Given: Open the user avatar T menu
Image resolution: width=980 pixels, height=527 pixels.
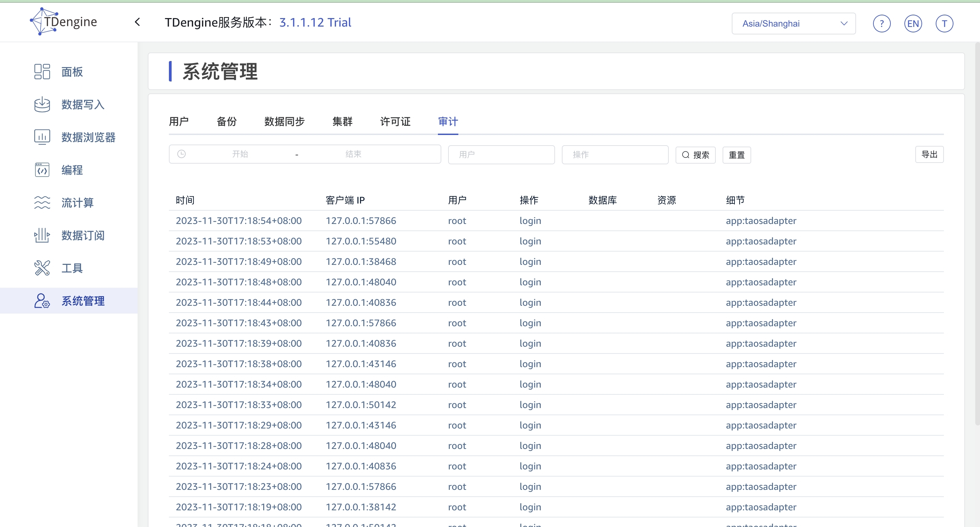Looking at the screenshot, I should [x=944, y=24].
